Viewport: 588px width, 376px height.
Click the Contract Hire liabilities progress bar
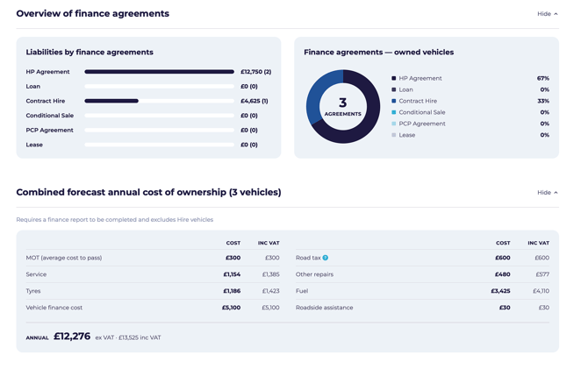[160, 101]
